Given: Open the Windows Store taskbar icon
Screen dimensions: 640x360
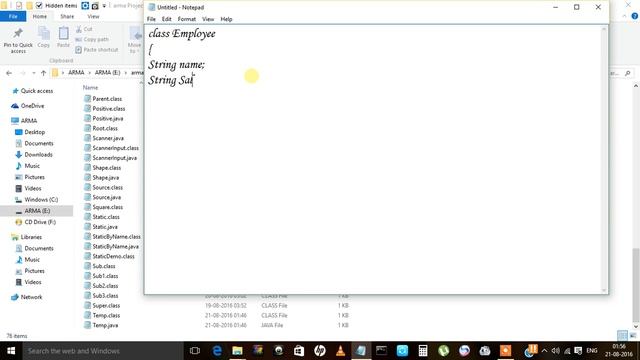Looking at the screenshot, I should (x=299, y=351).
